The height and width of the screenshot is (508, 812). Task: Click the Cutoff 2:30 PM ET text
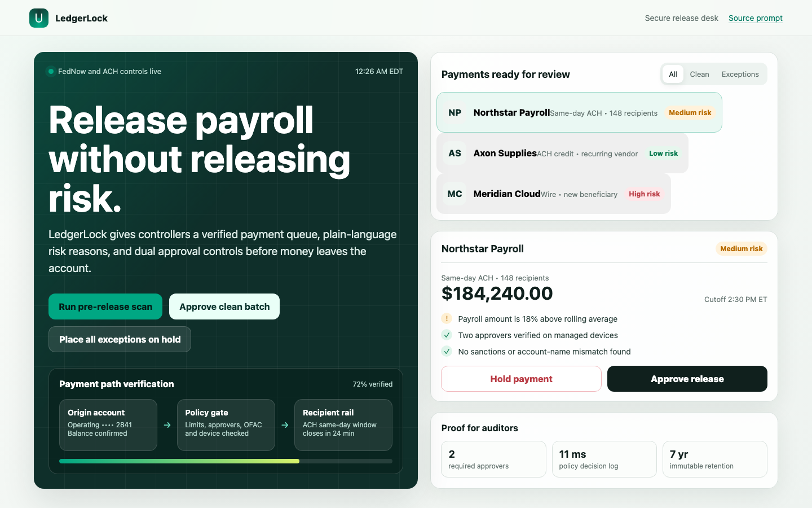click(736, 300)
